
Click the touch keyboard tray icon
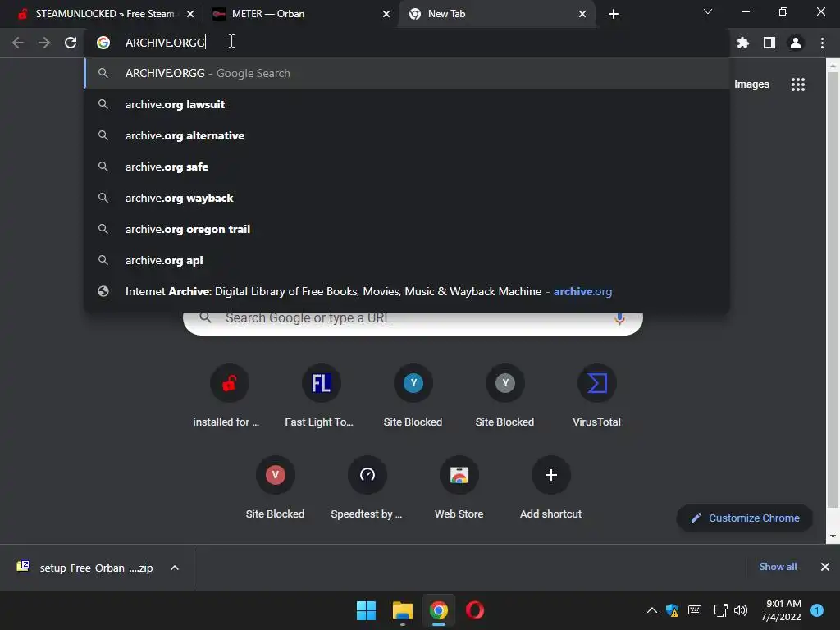coord(695,610)
